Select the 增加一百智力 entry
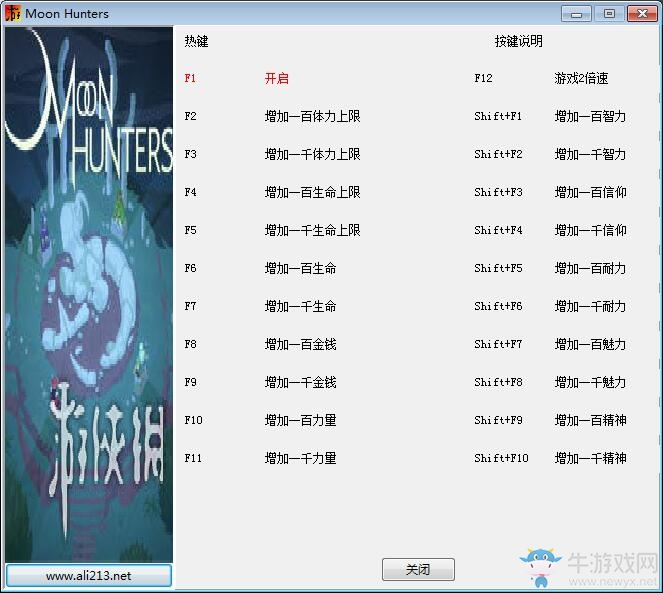Image resolution: width=663 pixels, height=593 pixels. [590, 116]
